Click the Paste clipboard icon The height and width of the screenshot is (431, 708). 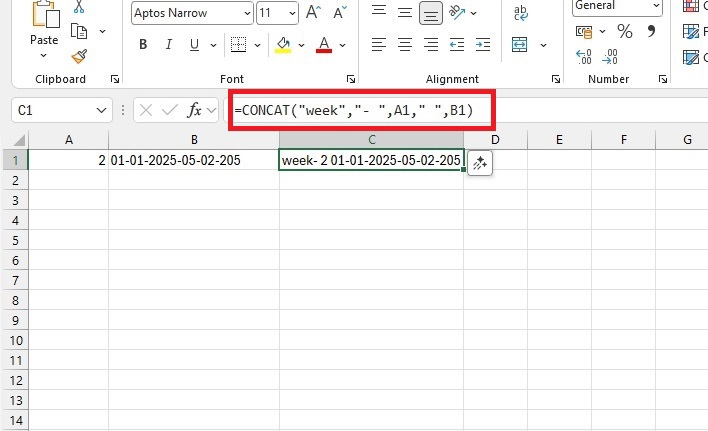point(46,14)
